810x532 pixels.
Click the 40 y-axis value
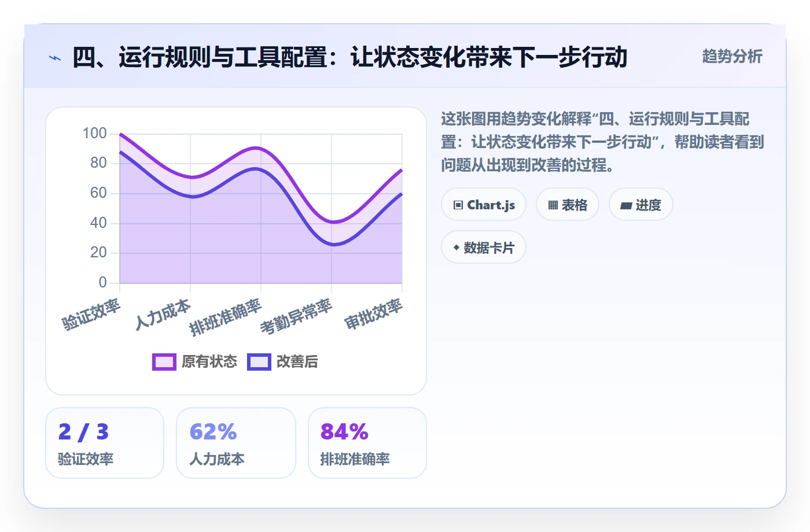coord(98,223)
